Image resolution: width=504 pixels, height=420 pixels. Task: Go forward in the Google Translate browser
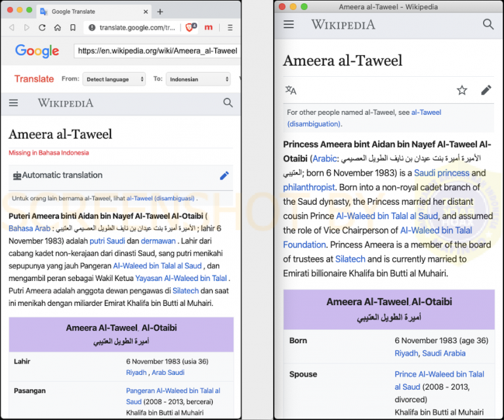coord(27,28)
